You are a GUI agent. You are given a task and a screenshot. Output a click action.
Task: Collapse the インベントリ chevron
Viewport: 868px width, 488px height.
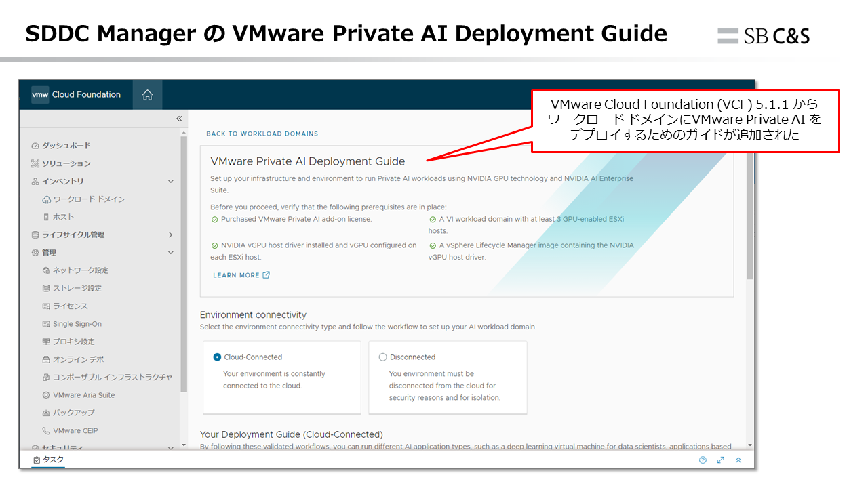(171, 181)
